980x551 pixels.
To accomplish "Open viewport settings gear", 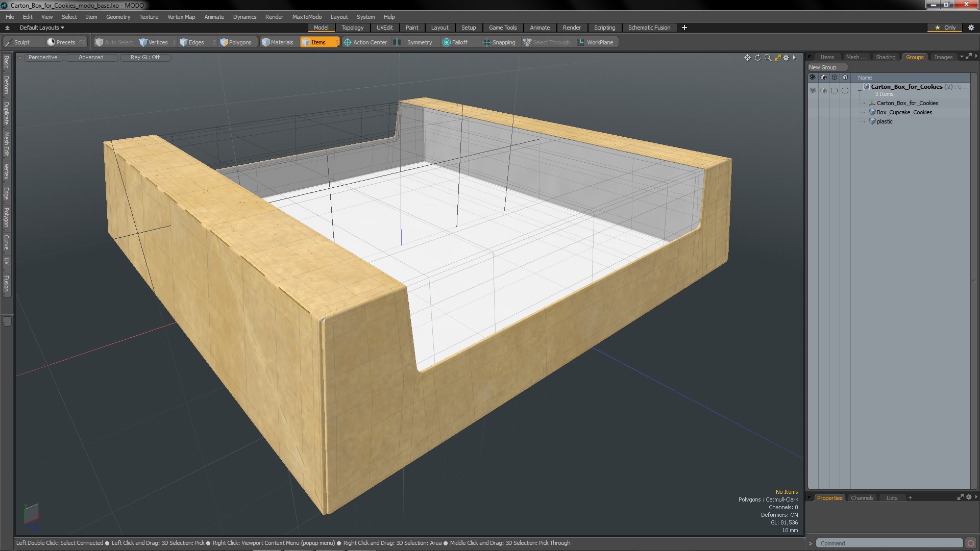I will pyautogui.click(x=786, y=58).
